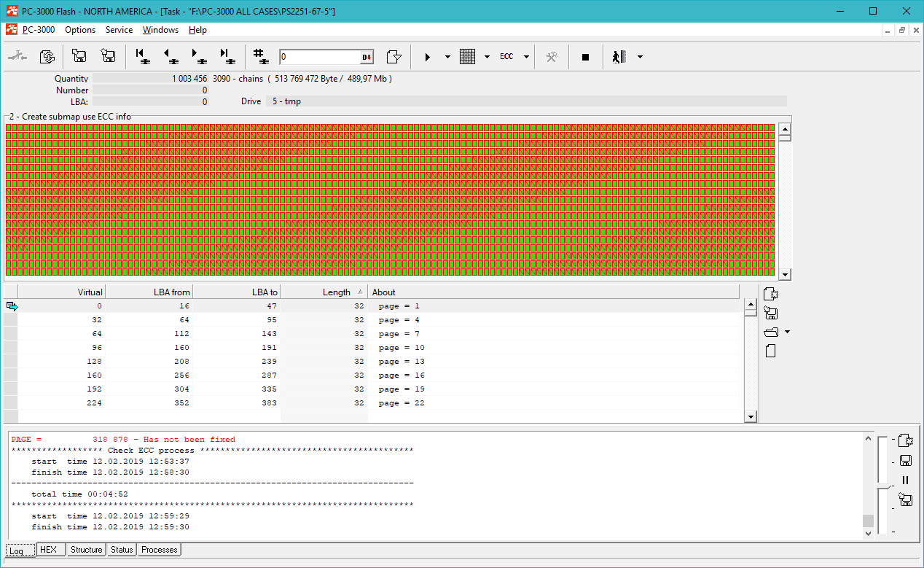Click the play/start toolbar button
The image size is (924, 568).
(428, 57)
